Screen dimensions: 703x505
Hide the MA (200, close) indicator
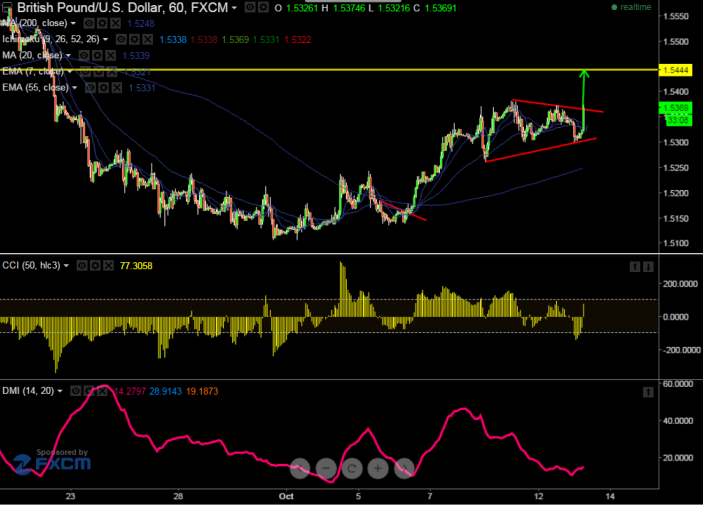click(x=89, y=23)
